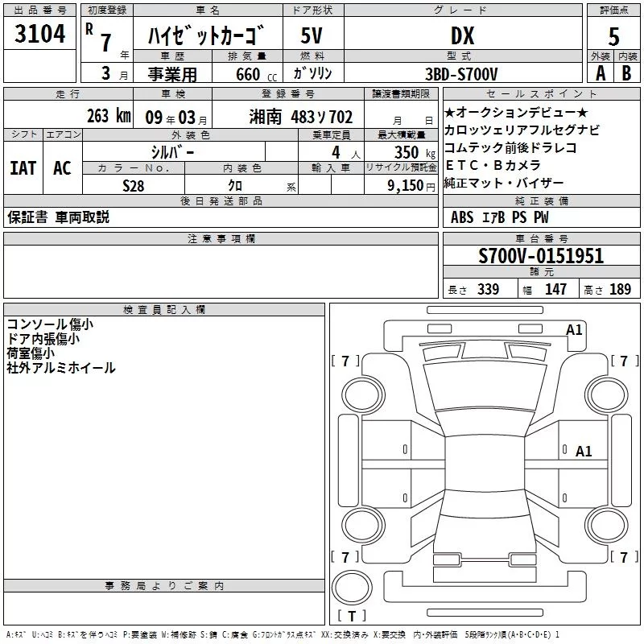
Task: Click the A1 mark beside the right door
Action: coord(584,452)
